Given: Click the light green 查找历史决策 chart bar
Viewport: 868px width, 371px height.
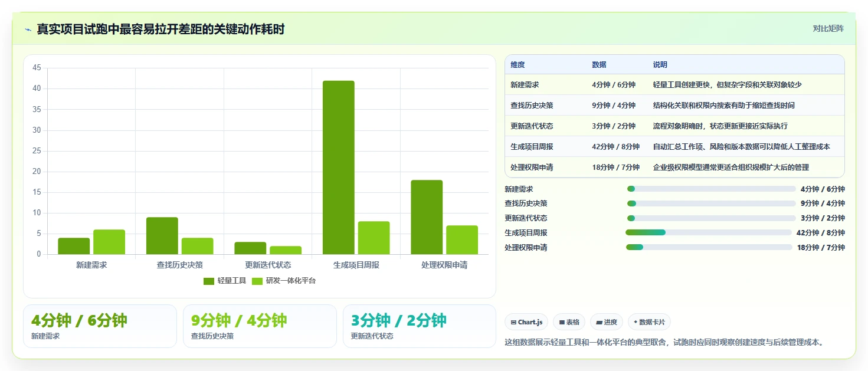Looking at the screenshot, I should (198, 246).
